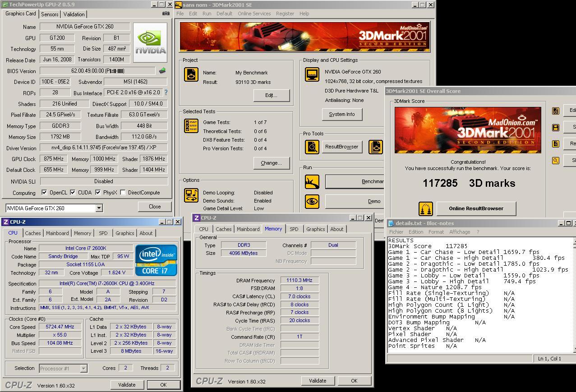Click the Online ResultBrowser button
The image size is (576, 392).
[x=476, y=208]
